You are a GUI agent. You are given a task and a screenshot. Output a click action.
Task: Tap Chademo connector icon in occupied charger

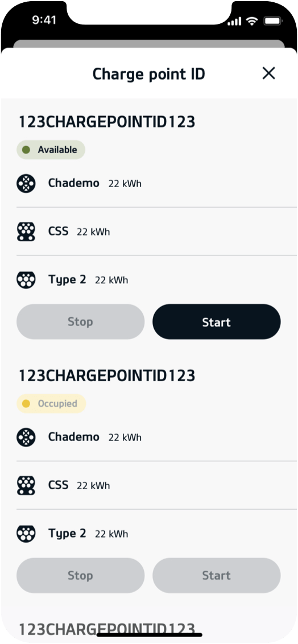coord(26,437)
